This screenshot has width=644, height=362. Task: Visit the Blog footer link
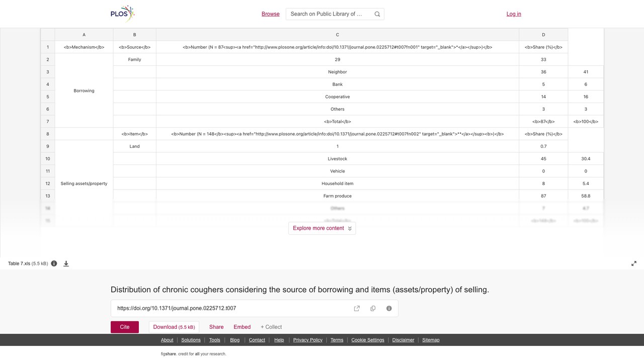(235, 340)
